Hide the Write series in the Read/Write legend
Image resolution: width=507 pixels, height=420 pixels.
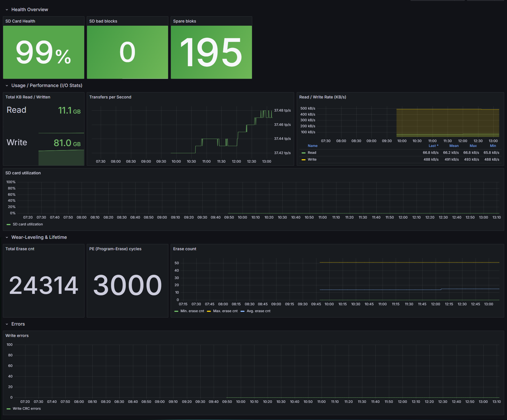(x=312, y=159)
